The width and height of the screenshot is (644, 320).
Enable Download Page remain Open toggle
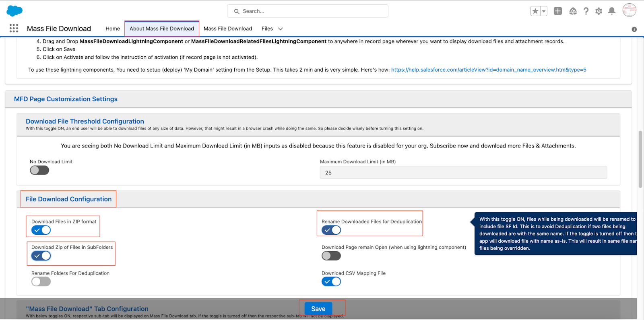pos(331,256)
